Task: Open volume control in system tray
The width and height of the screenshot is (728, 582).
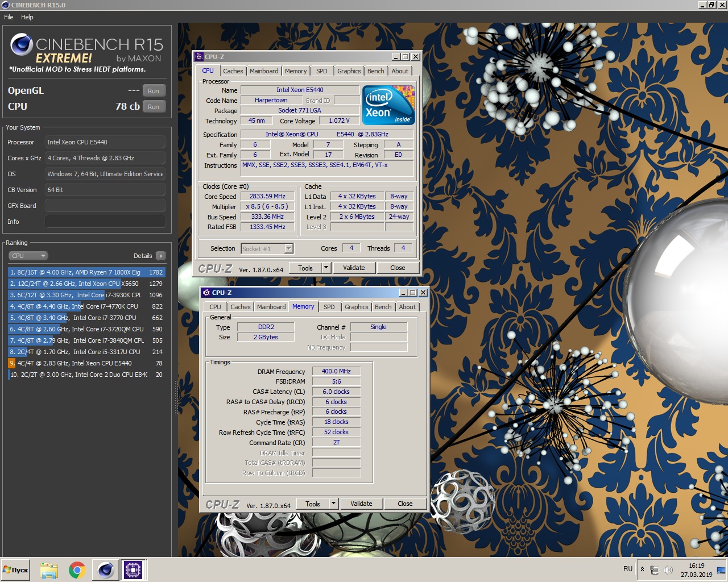Action: click(x=668, y=570)
